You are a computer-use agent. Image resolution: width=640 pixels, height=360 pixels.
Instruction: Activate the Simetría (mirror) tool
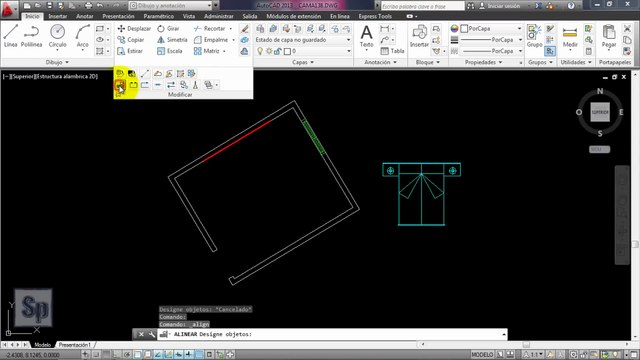pos(172,40)
